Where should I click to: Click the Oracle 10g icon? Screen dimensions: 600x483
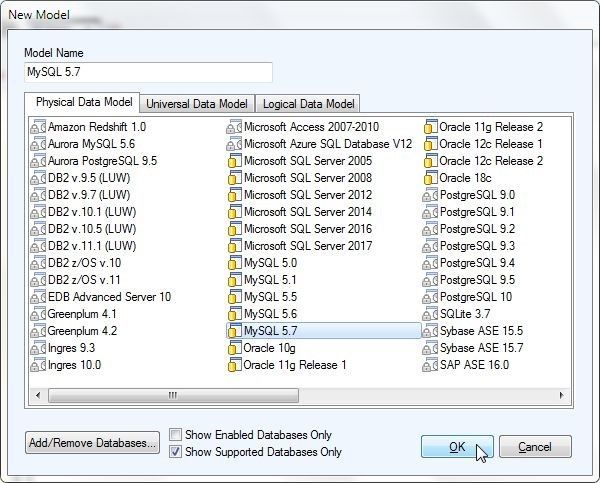click(x=234, y=348)
